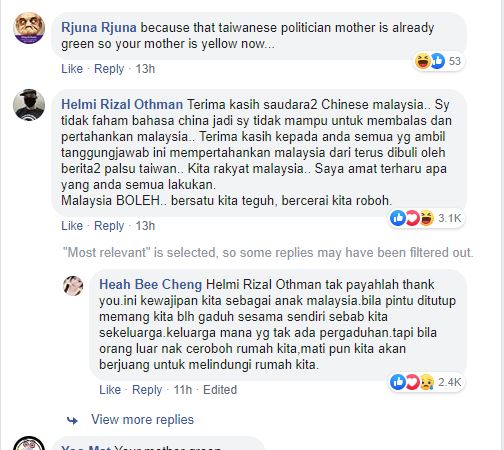The width and height of the screenshot is (504, 450).
Task: Like Helmi Rizal Othman's comment
Action: 72,226
